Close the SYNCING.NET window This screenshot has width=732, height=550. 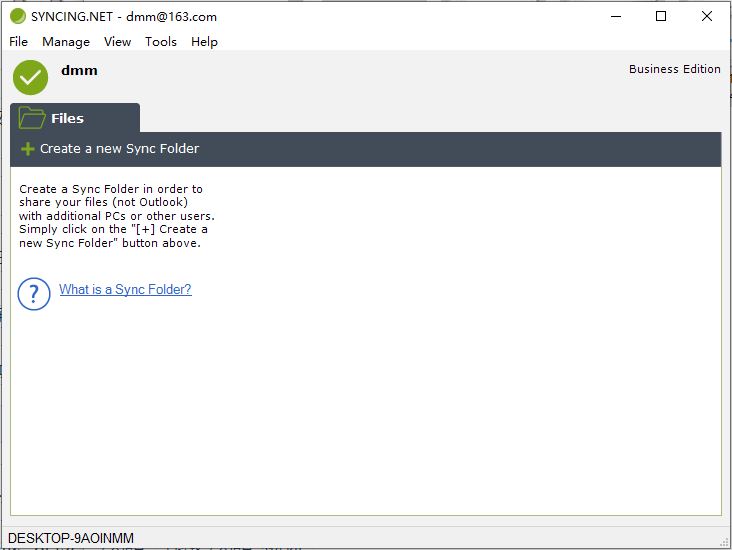tap(706, 16)
